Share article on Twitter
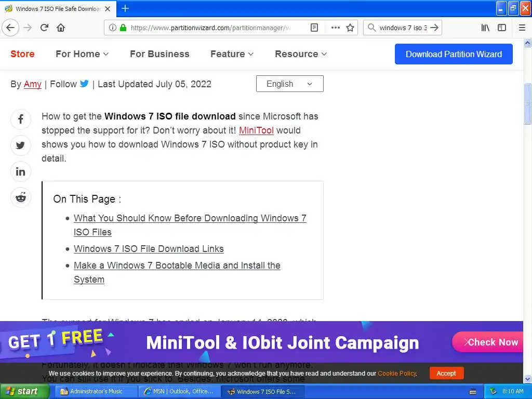The width and height of the screenshot is (532, 399). point(21,145)
